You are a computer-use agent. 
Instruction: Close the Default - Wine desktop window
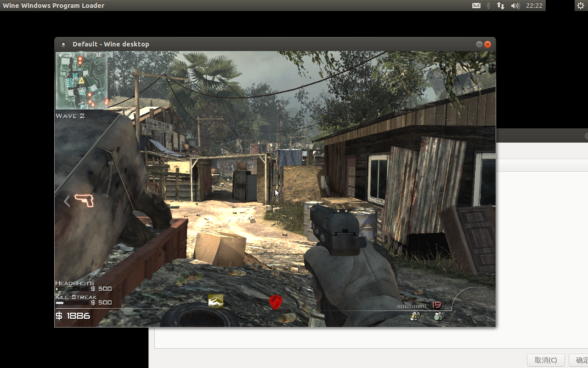tap(488, 44)
